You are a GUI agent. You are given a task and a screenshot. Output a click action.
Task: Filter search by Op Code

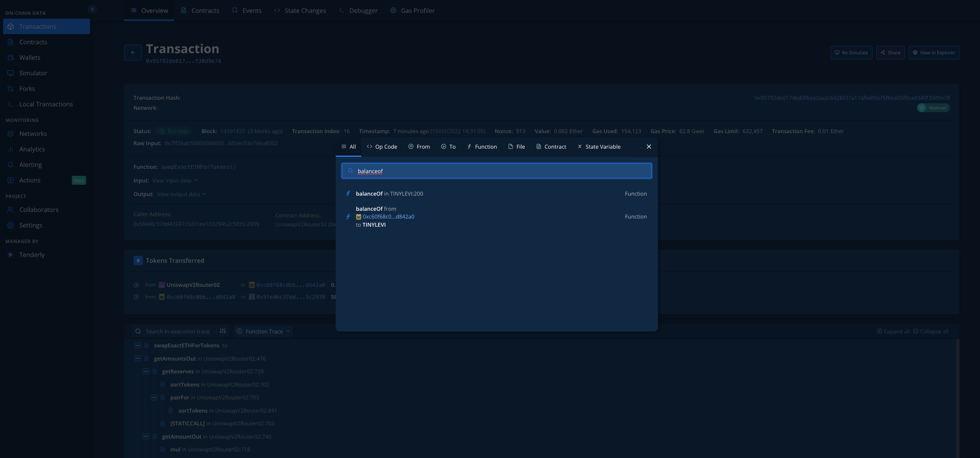point(382,147)
